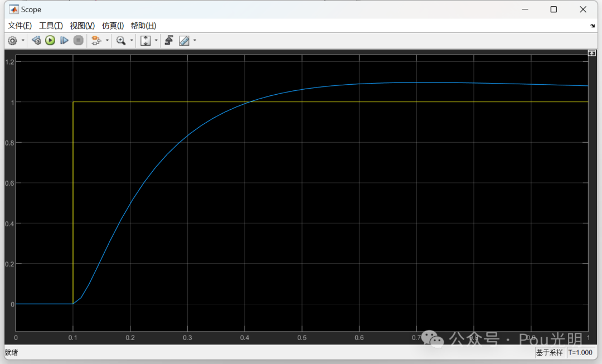The width and height of the screenshot is (602, 364).
Task: Click the 0.1 x-axis tick label
Action: pos(72,338)
